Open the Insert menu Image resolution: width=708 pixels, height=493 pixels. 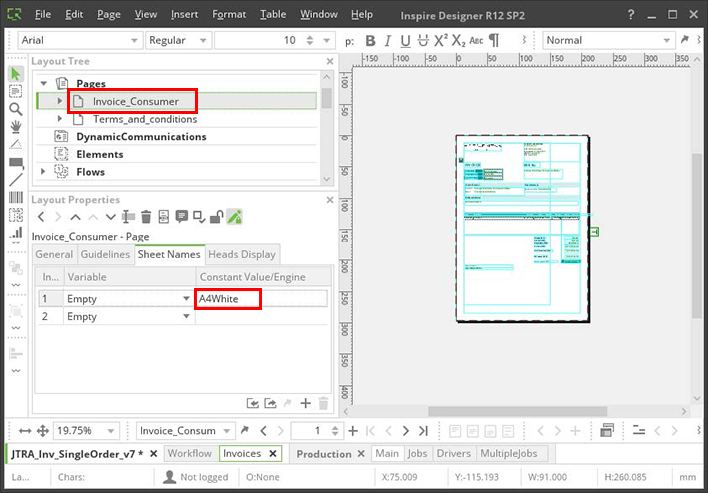tap(184, 15)
